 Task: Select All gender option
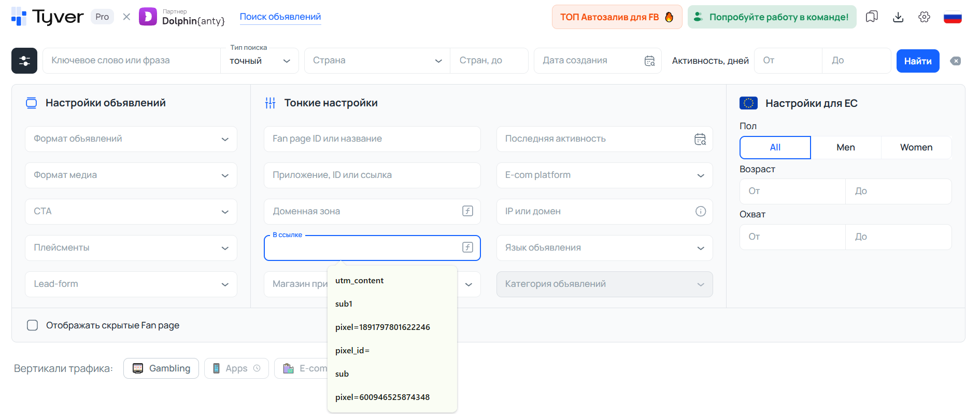pos(775,147)
